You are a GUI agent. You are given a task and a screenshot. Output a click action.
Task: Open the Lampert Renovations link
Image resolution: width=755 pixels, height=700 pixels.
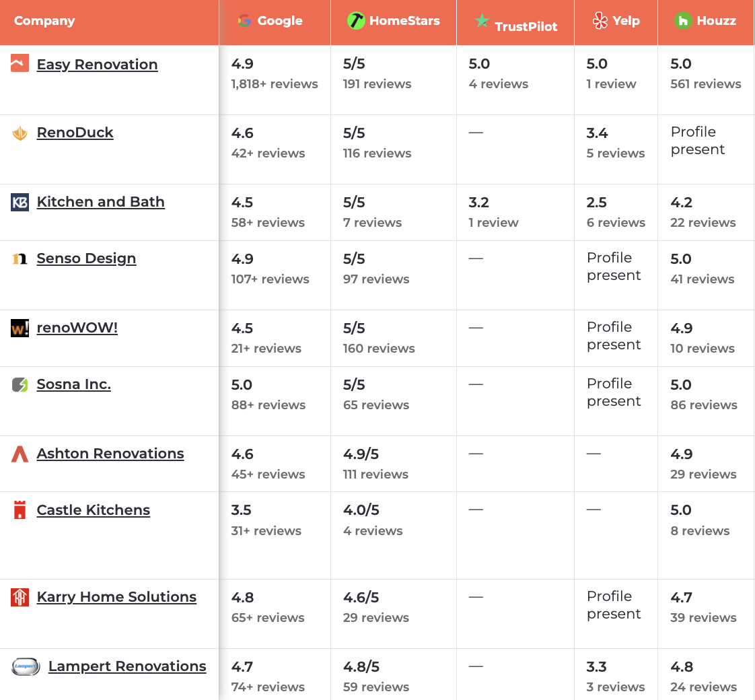[x=127, y=666]
